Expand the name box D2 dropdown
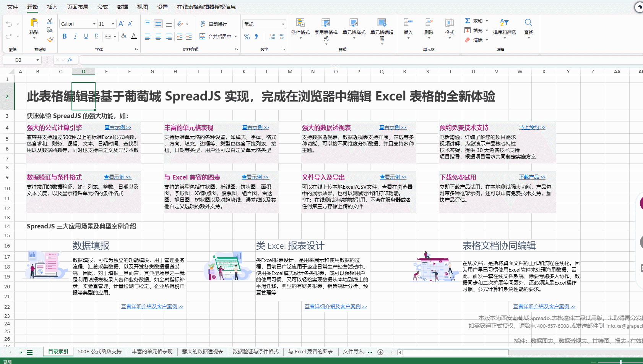The height and width of the screenshot is (364, 643). tap(37, 60)
